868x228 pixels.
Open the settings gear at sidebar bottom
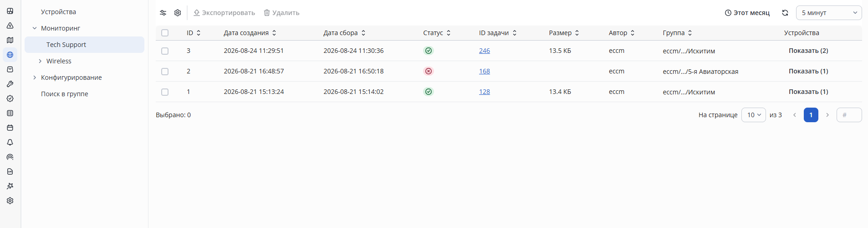[x=10, y=201]
